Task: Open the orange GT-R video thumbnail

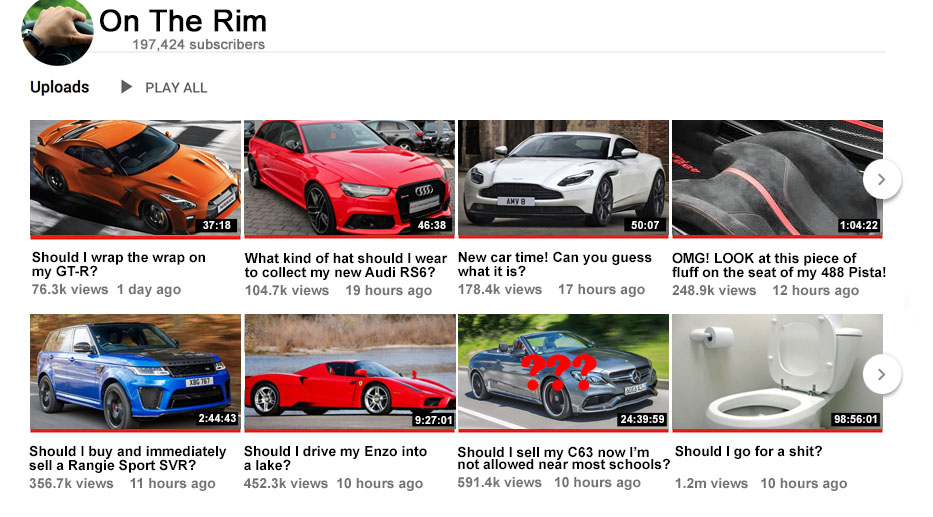Action: coord(135,178)
